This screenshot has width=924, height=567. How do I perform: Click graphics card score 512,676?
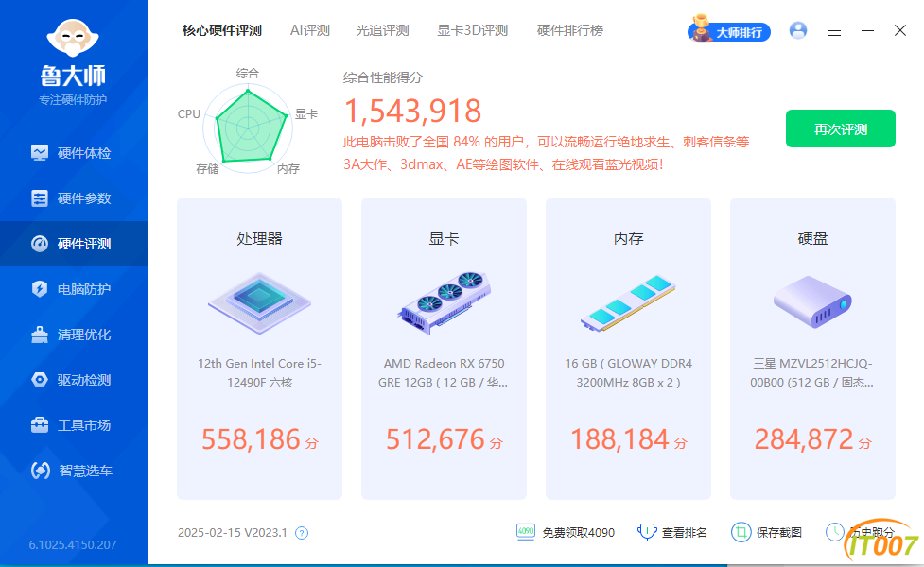tap(435, 439)
